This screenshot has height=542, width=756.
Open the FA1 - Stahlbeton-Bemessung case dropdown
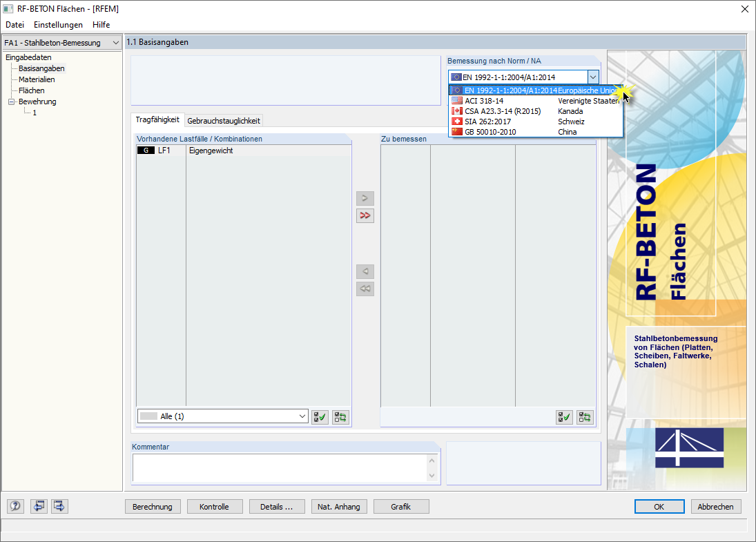point(61,43)
